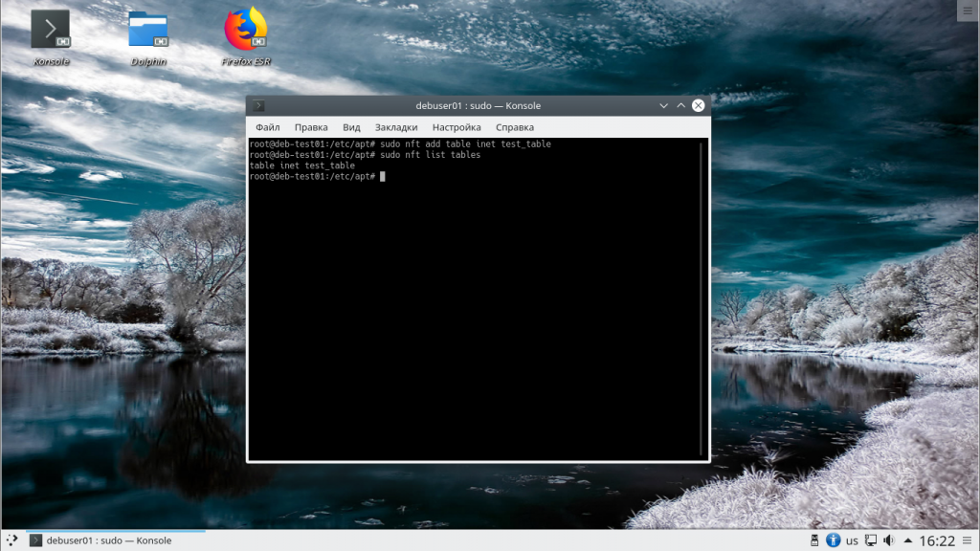Launch Firefox ESR from the desktop
The image size is (980, 551).
point(245,30)
